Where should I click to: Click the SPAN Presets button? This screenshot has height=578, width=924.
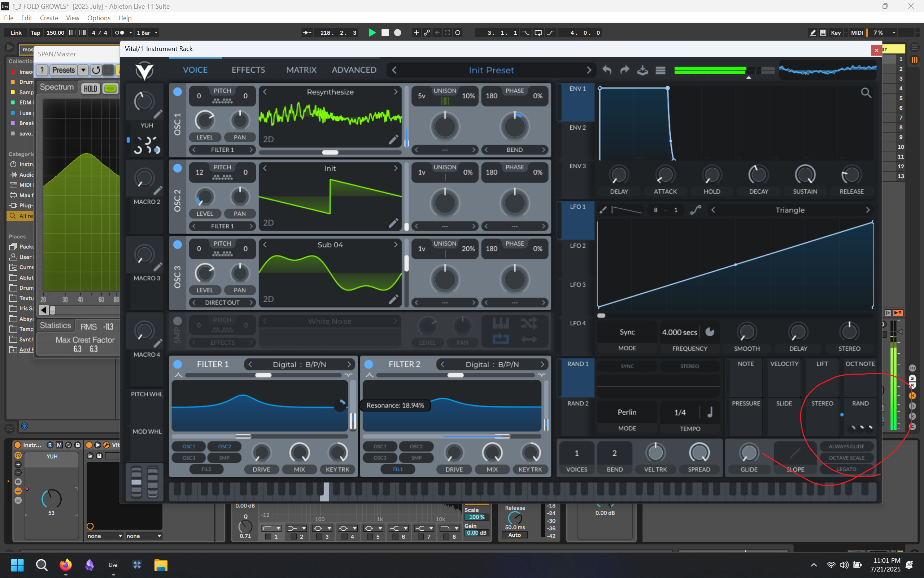click(64, 70)
